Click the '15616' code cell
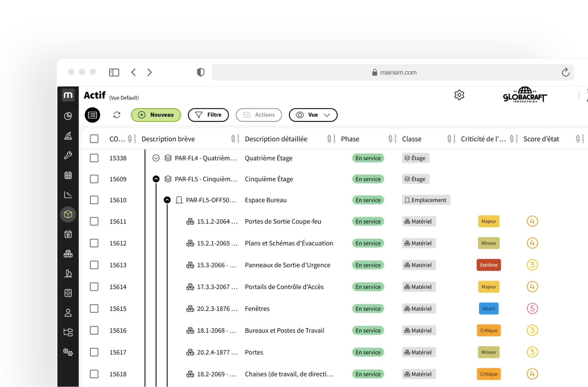The width and height of the screenshot is (588, 387). pos(118,330)
